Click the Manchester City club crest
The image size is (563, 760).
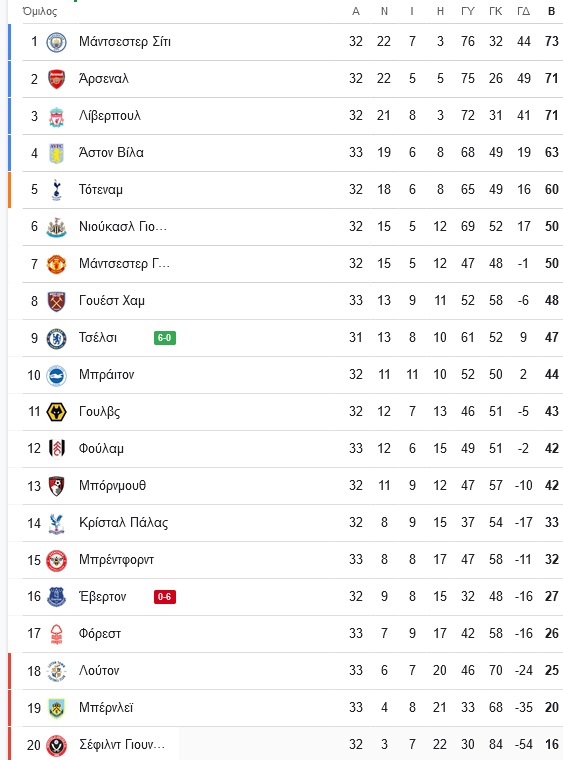[x=56, y=42]
